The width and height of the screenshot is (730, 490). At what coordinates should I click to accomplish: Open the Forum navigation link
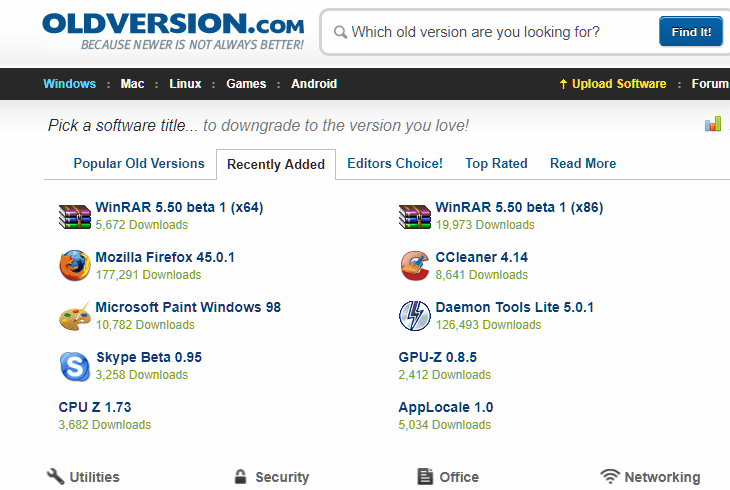click(710, 84)
